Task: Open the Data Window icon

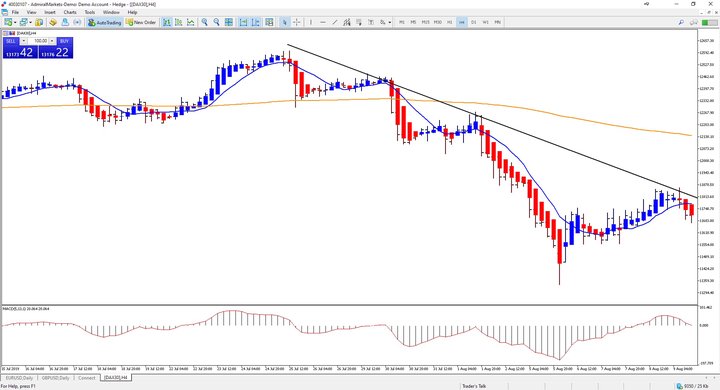Action: coord(53,22)
